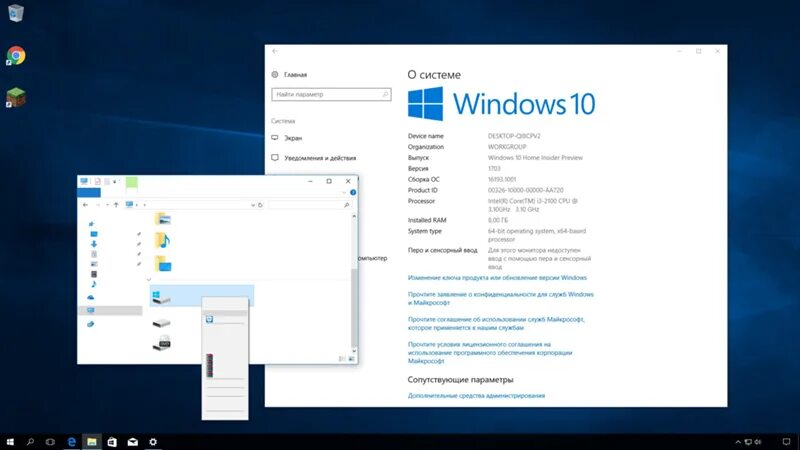Open privacy statement link Прочтите заявление
This screenshot has width=800, height=450.
[x=501, y=298]
